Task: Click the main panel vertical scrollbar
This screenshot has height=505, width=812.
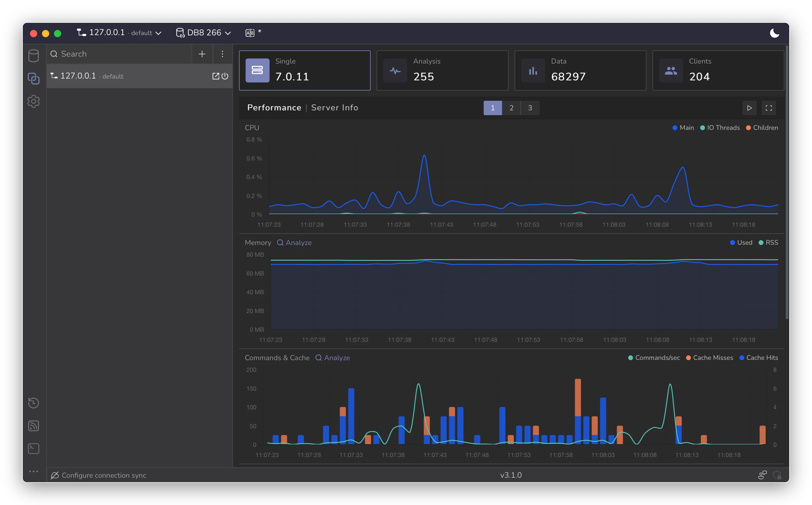Action: coord(787,182)
